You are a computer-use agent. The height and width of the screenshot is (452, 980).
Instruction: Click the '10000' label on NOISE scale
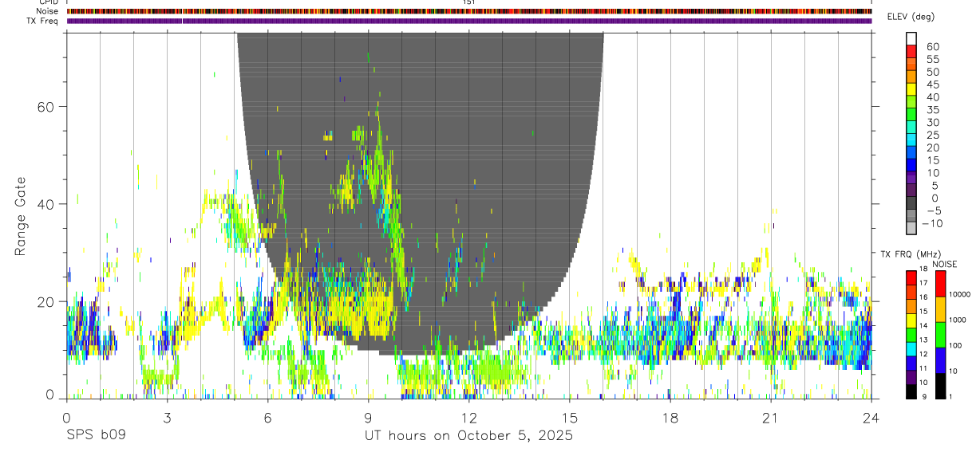pos(959,294)
